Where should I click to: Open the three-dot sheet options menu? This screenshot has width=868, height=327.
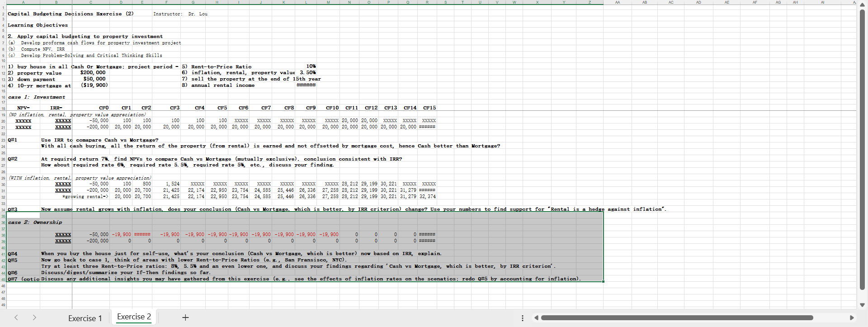coord(523,318)
